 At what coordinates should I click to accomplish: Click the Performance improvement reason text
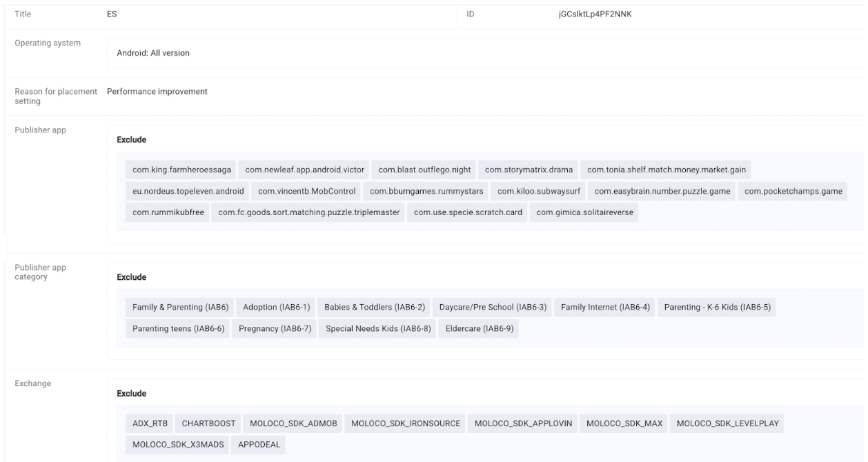[x=157, y=91]
